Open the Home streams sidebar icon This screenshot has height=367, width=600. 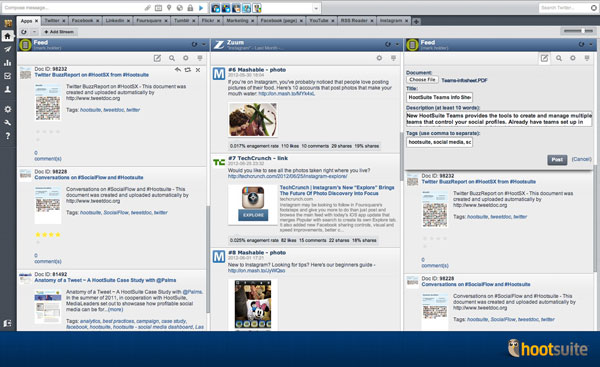[7, 36]
